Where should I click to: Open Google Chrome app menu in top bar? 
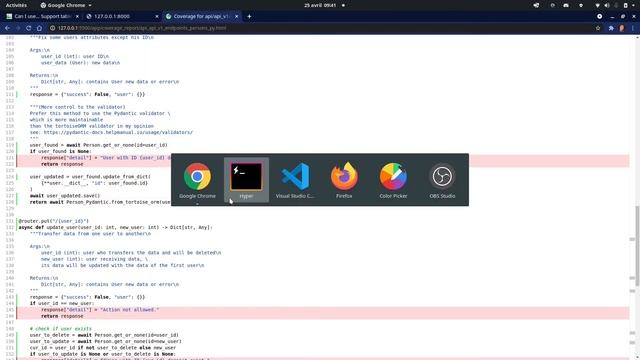[66, 5]
